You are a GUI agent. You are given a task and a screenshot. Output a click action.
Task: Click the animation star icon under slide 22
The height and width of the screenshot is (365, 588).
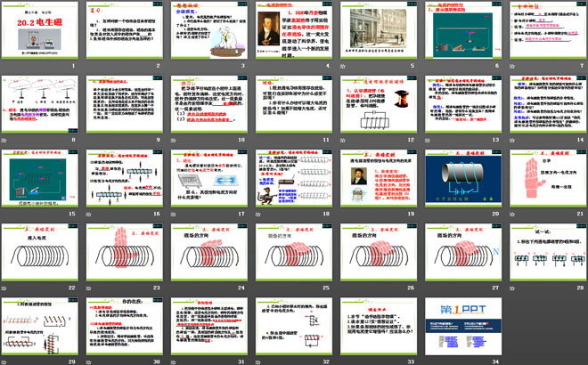tap(4, 288)
